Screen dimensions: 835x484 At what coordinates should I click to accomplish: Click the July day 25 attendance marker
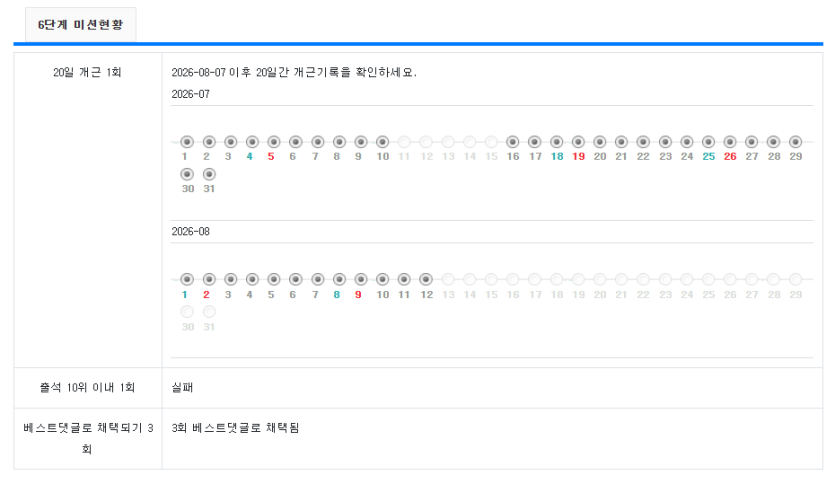pos(708,142)
